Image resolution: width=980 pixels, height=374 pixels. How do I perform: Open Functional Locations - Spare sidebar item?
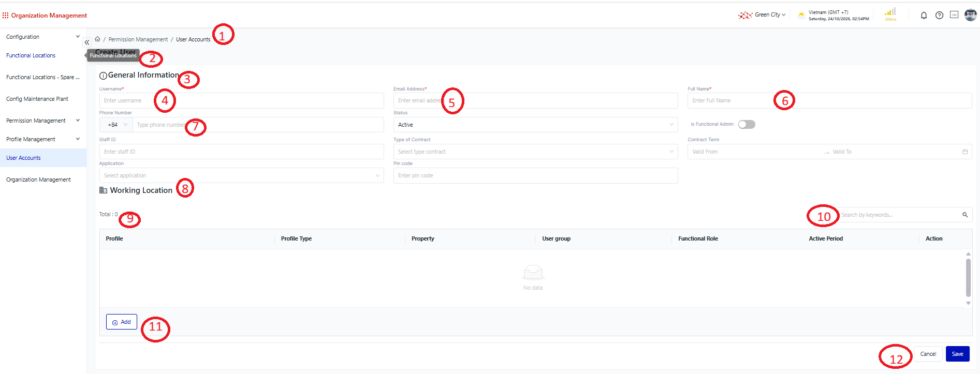43,77
